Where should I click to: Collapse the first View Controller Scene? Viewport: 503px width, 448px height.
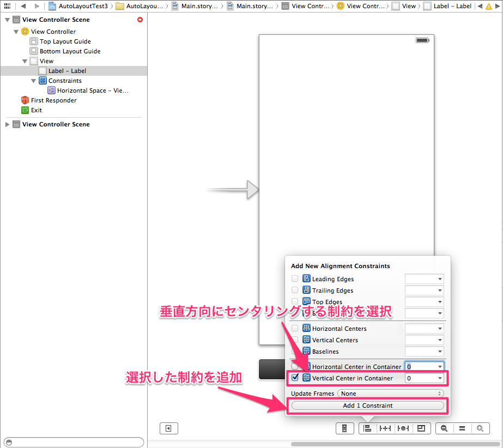pos(7,20)
